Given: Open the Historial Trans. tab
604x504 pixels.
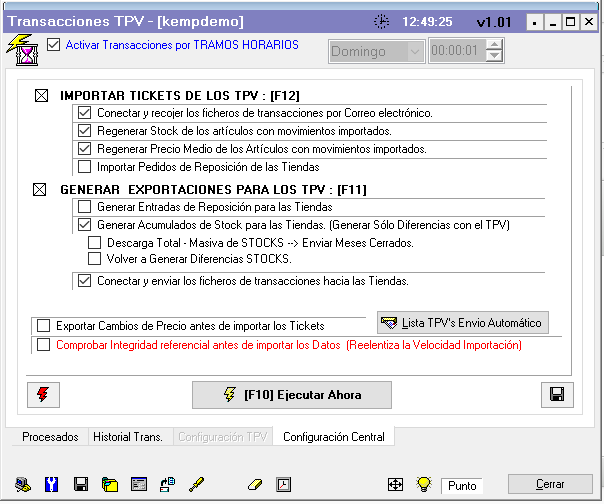Looking at the screenshot, I should pos(129,437).
